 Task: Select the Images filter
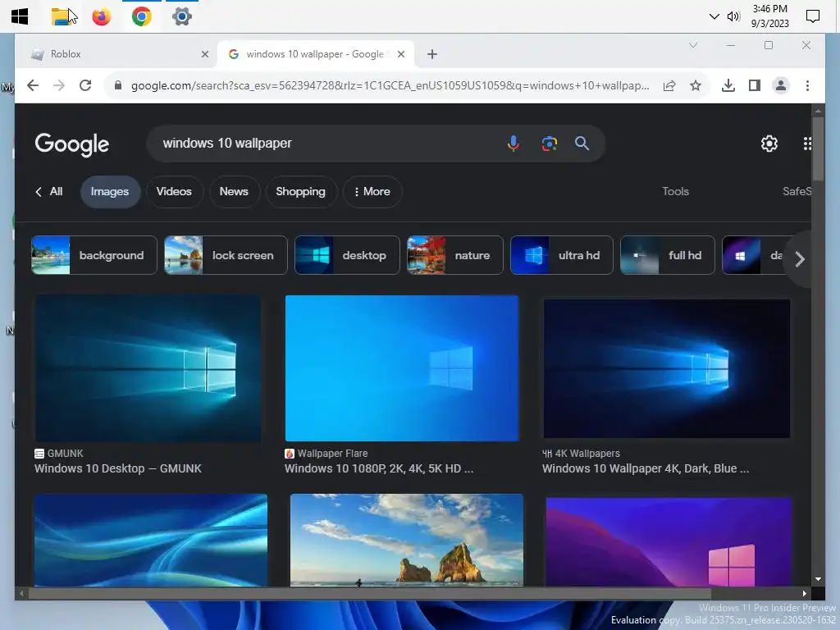point(110,192)
